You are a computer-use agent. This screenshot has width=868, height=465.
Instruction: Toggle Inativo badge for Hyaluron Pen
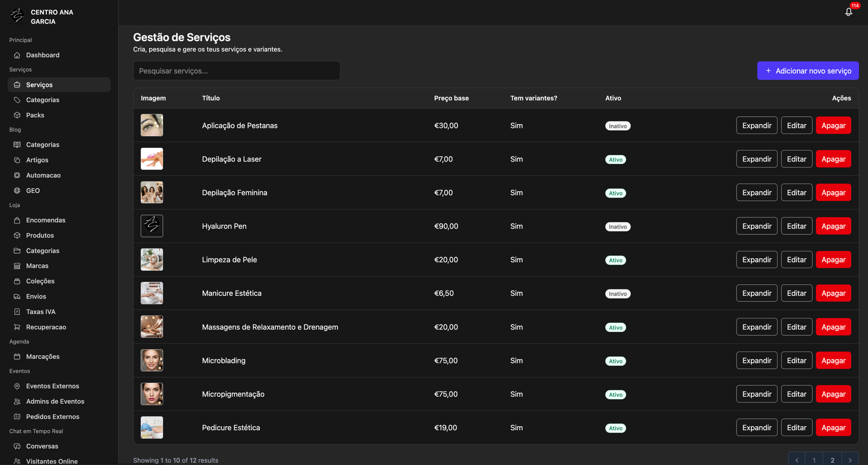618,227
